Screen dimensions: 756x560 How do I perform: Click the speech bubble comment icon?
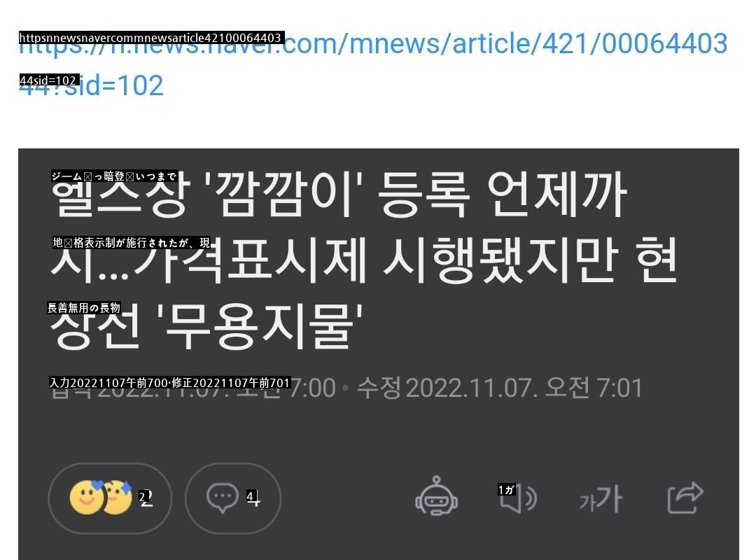[223, 498]
